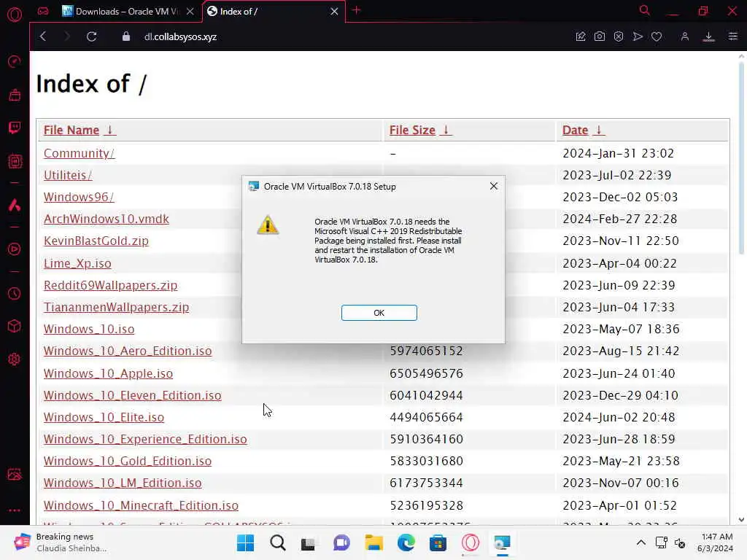
Task: Click the send flow arrow icon
Action: 638,36
